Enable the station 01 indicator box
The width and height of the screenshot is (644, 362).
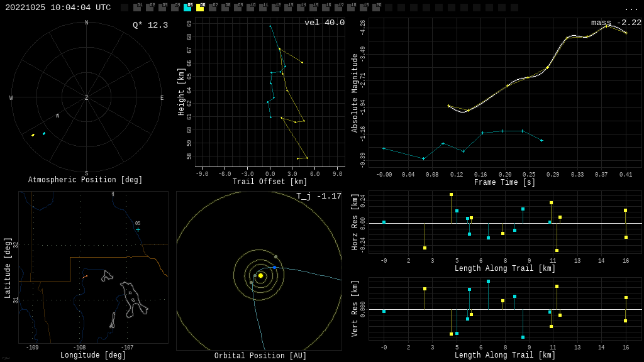pyautogui.click(x=137, y=8)
